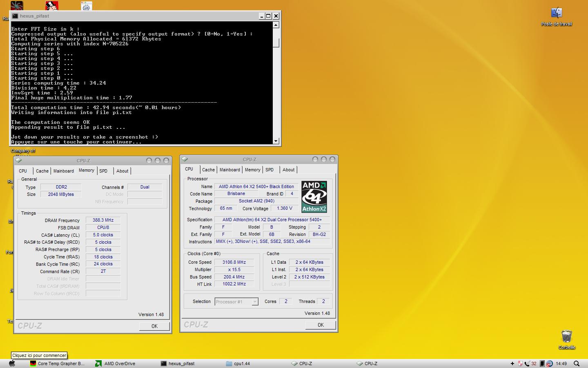Maximize the hexus_pifast console window

point(268,16)
